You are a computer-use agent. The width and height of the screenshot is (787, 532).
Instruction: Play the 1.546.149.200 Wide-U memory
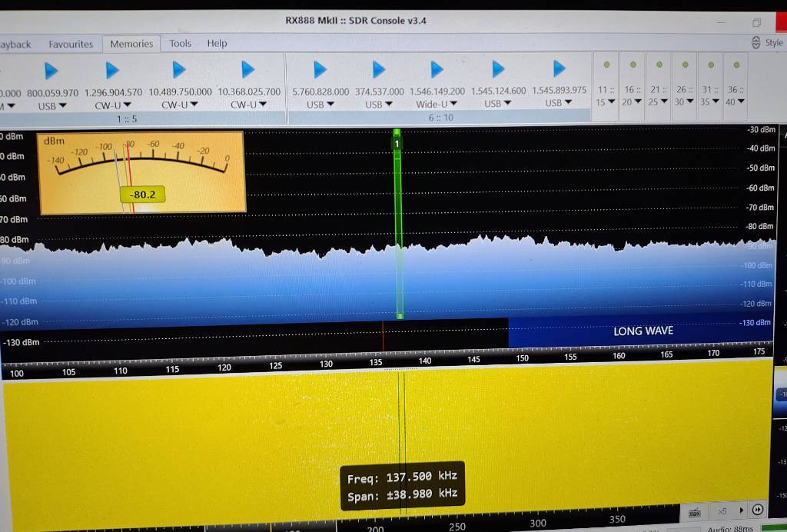437,70
